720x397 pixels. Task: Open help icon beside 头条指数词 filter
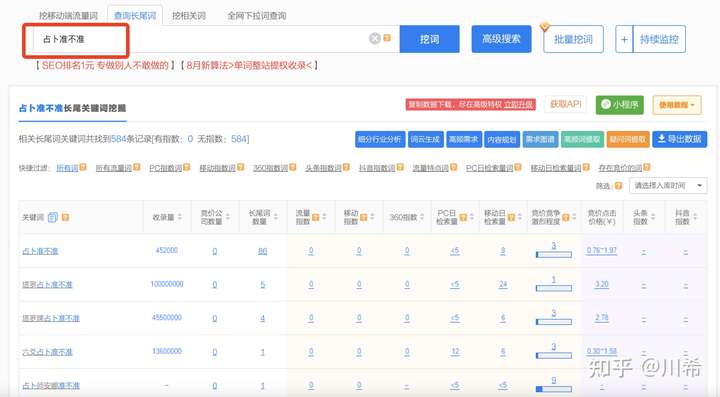pos(346,168)
